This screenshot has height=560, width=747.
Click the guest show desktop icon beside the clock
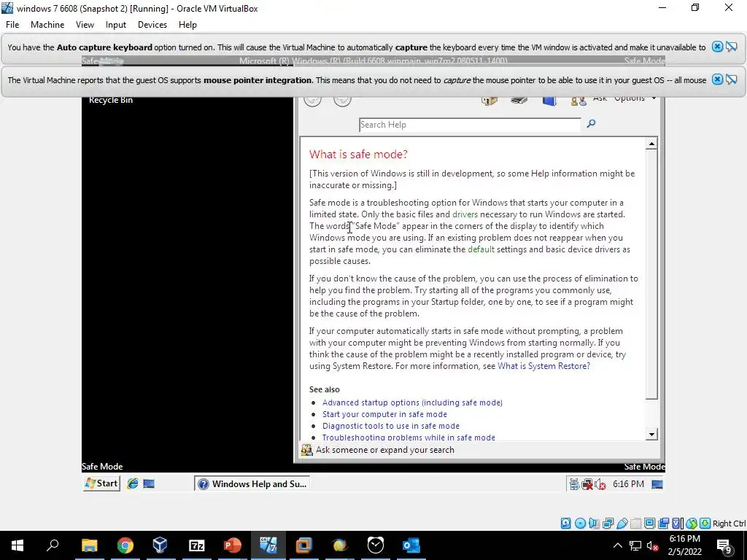point(657,484)
